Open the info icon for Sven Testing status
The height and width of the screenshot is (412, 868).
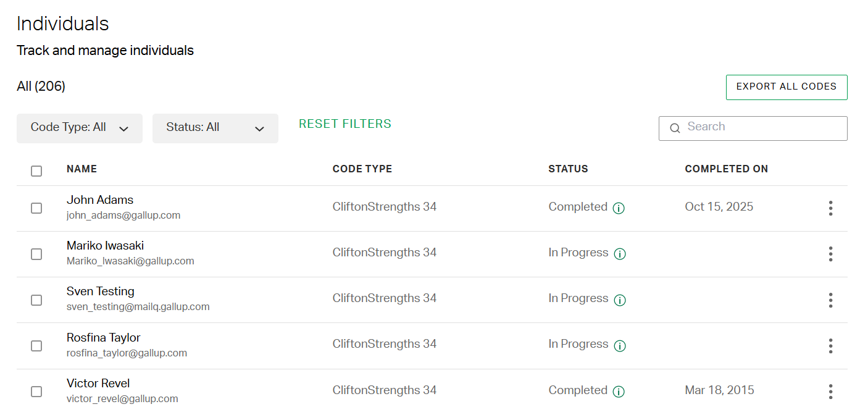[x=620, y=300]
